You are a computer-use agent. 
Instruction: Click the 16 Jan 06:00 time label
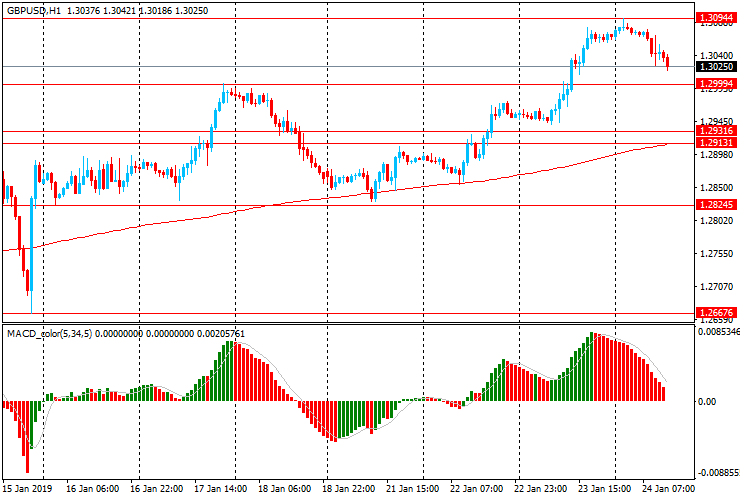(92, 488)
